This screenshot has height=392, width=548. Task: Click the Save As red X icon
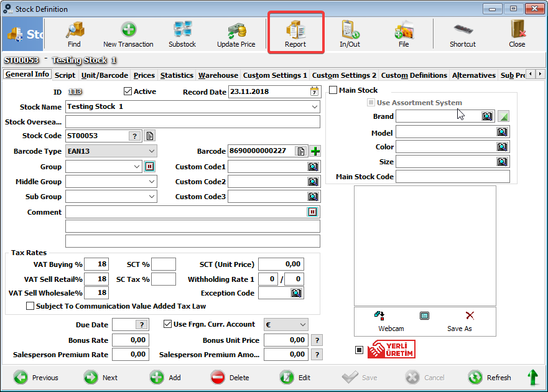coord(470,315)
